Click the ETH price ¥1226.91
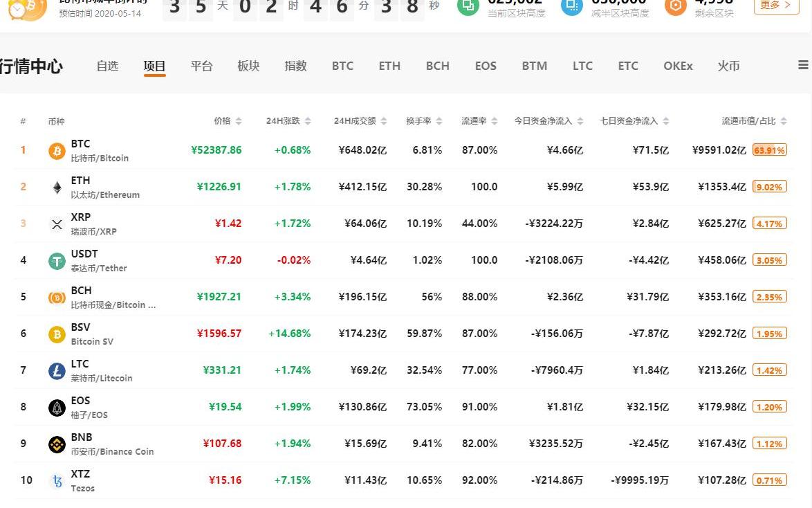Screen dimensions: 812x508 (219, 187)
